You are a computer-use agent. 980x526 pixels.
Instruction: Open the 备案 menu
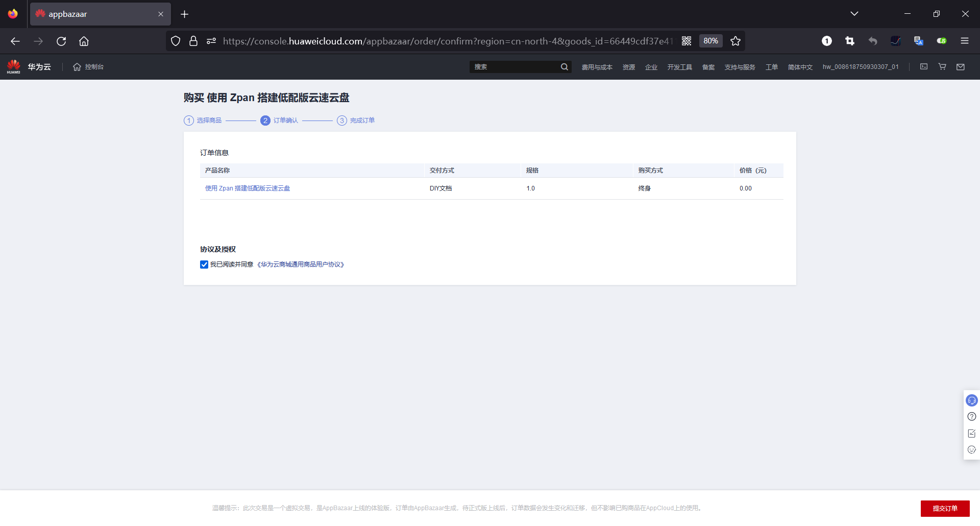point(708,67)
